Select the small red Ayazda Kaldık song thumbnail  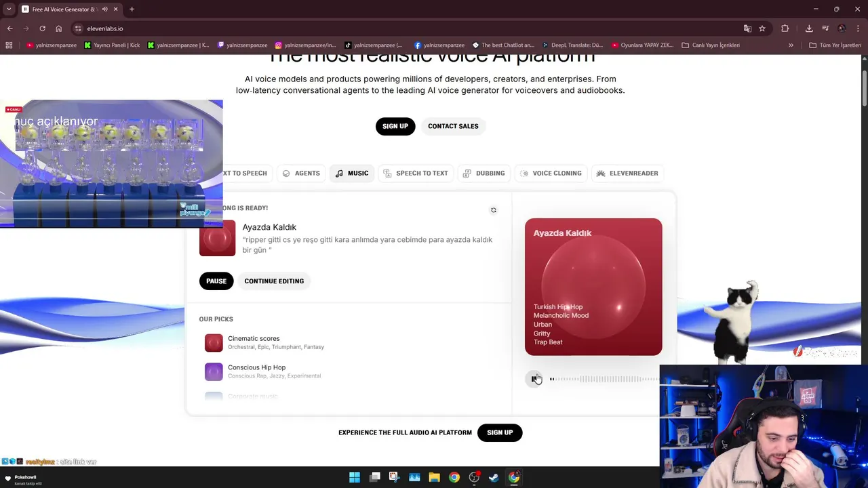[217, 238]
